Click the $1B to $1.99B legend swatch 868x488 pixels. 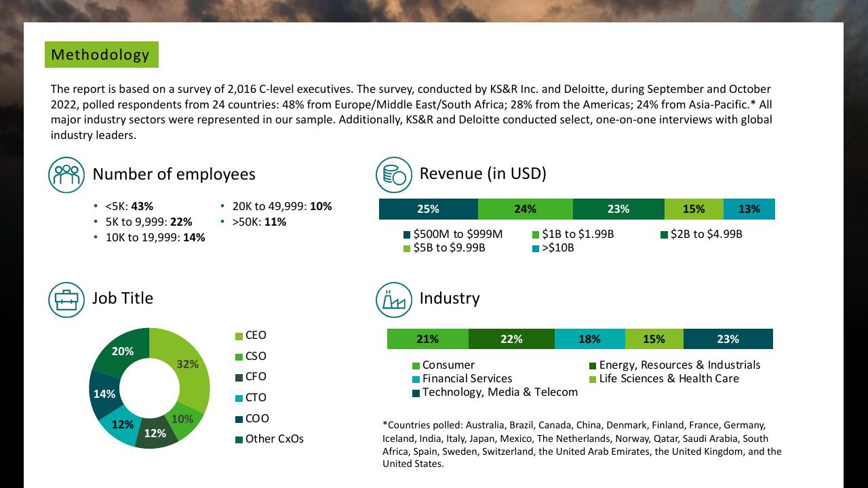coord(536,235)
